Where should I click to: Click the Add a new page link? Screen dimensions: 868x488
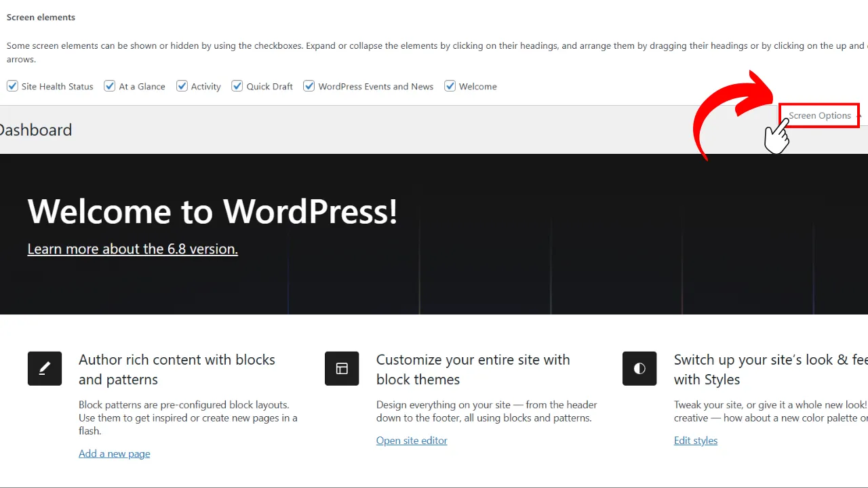click(115, 453)
